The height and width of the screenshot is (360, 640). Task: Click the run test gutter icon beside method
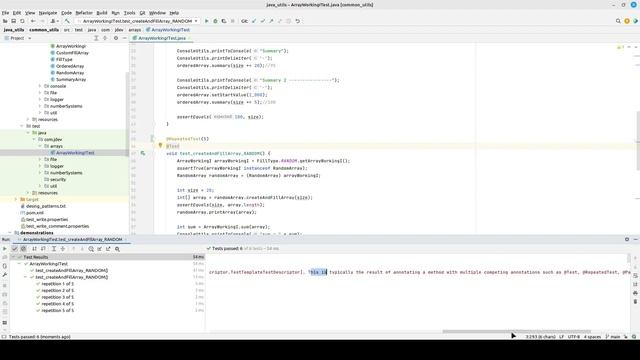143,153
